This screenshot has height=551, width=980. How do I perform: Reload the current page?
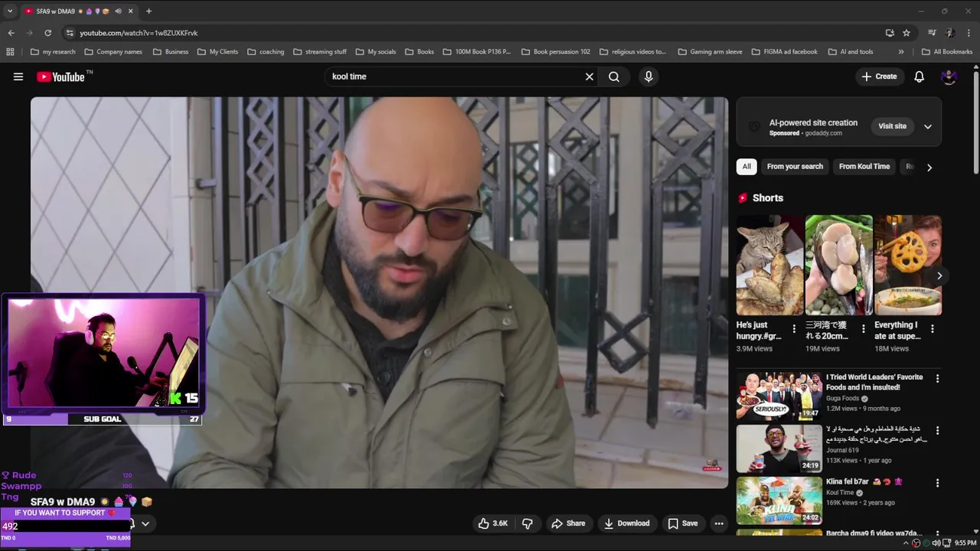point(47,33)
